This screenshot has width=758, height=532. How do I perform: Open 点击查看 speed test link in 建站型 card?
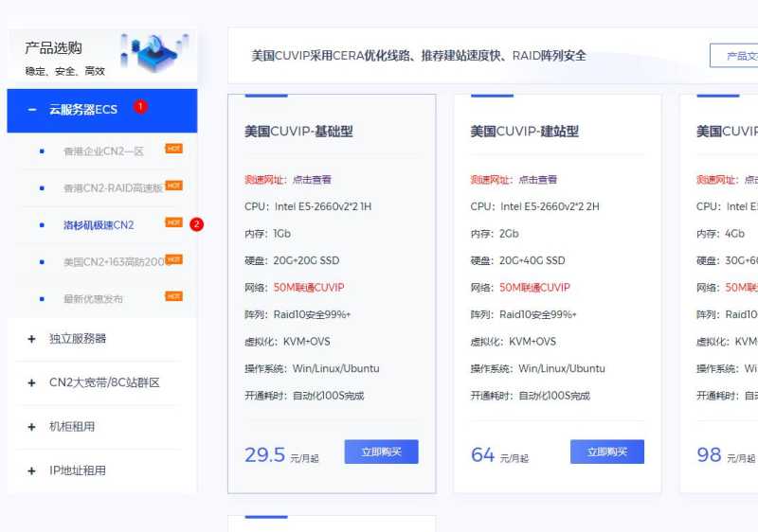point(538,180)
